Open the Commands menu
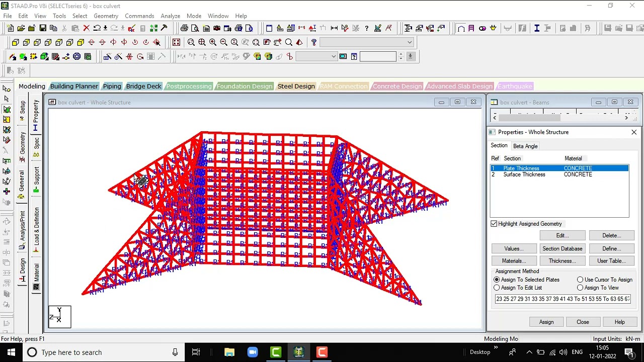The image size is (644, 362). (139, 16)
